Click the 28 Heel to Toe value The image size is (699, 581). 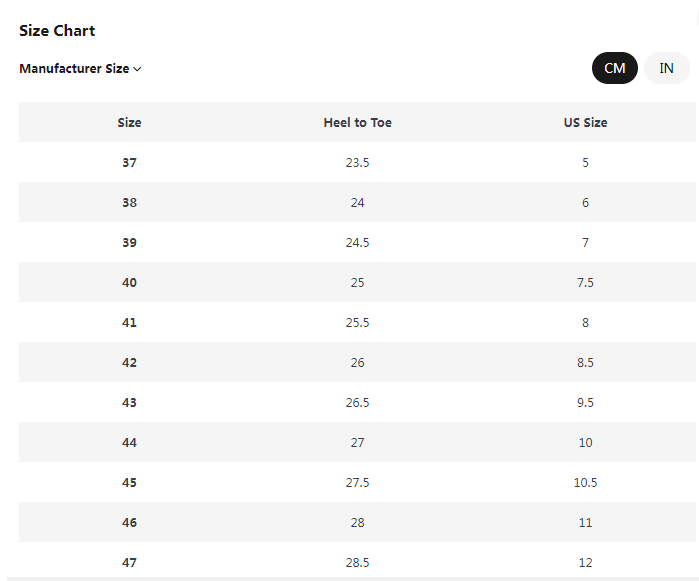[x=357, y=523]
